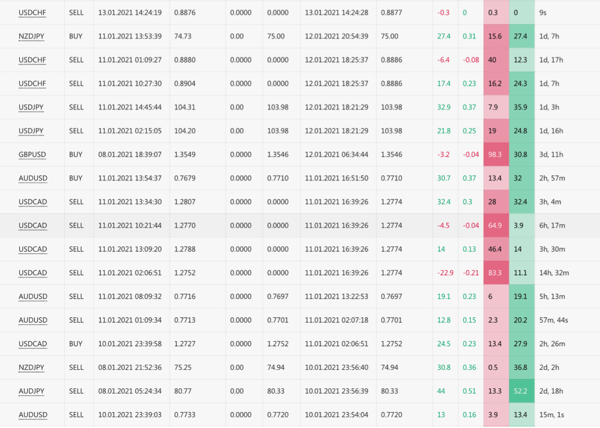Click the -22.9 pips loss value

[444, 272]
